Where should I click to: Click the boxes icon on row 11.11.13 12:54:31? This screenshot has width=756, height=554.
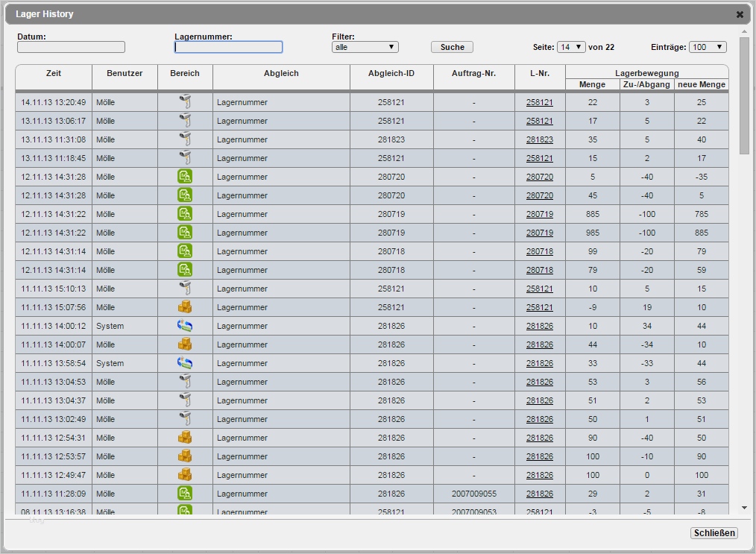point(185,438)
